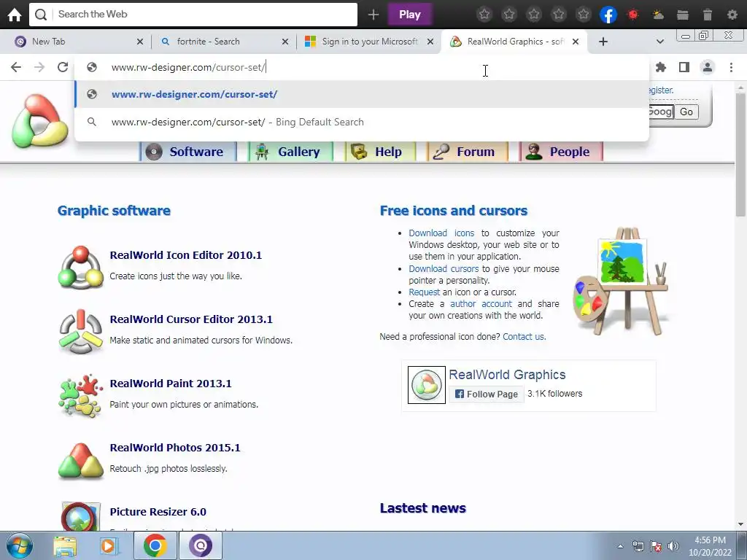Click the home icon in top bar
The width and height of the screenshot is (747, 560).
(15, 15)
